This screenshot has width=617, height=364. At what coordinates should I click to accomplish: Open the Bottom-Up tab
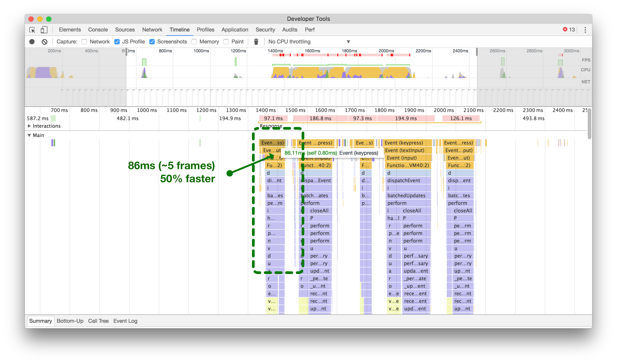[x=70, y=321]
